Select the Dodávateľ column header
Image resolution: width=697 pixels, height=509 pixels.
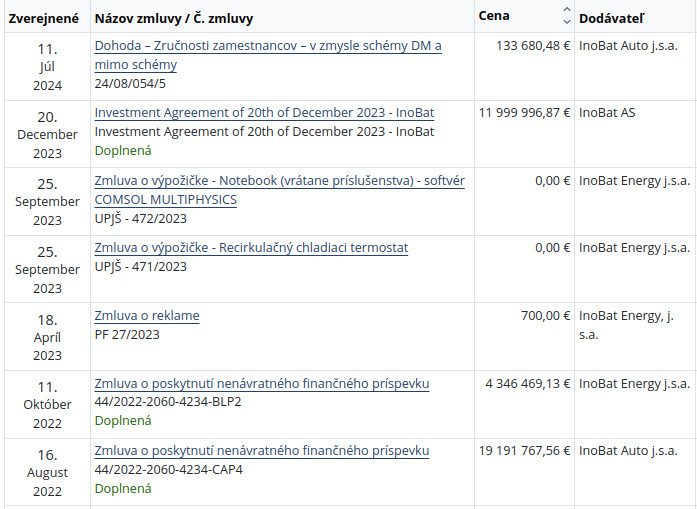click(612, 18)
